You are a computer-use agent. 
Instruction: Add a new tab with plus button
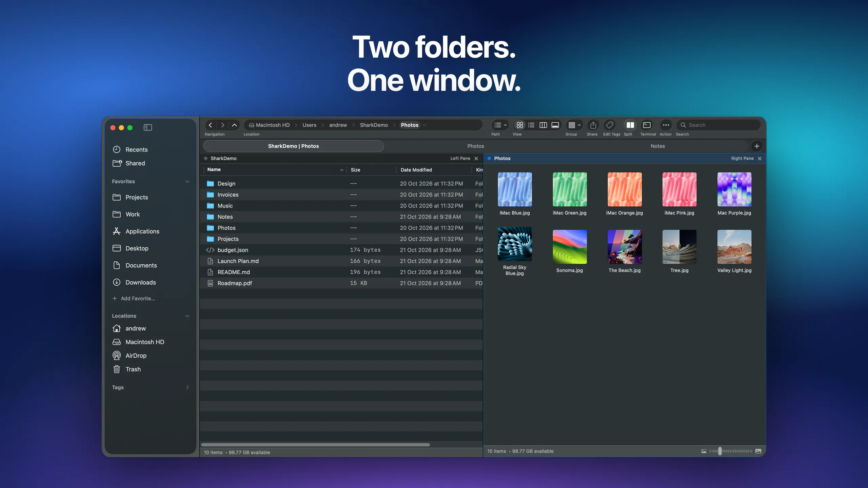click(757, 146)
